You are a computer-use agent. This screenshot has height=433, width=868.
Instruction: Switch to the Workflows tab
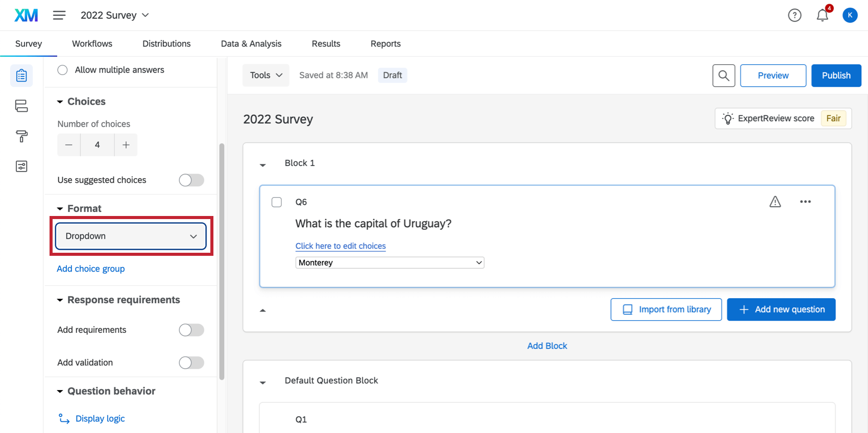coord(92,44)
